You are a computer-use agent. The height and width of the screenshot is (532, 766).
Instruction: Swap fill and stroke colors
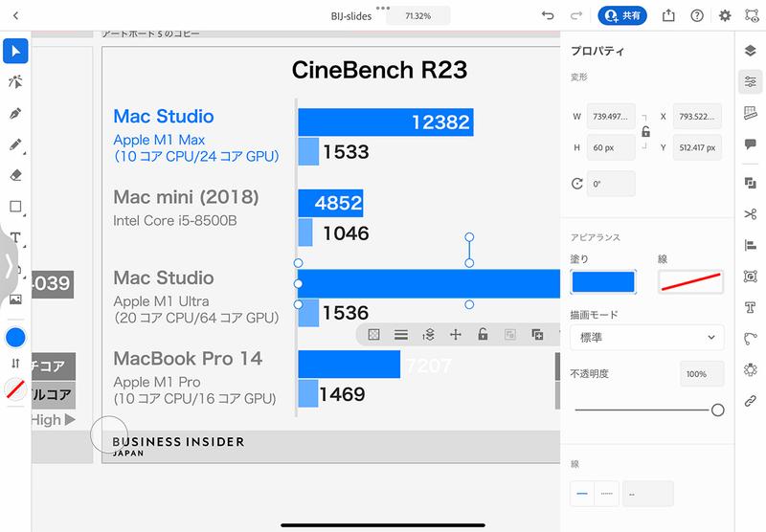pos(15,364)
